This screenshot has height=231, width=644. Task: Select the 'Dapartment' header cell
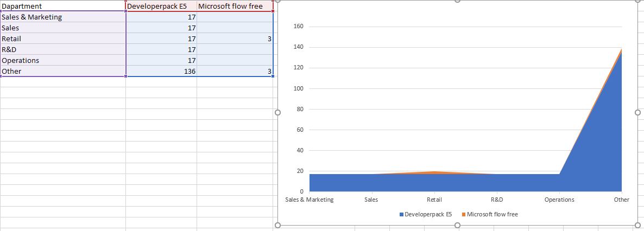click(x=62, y=6)
